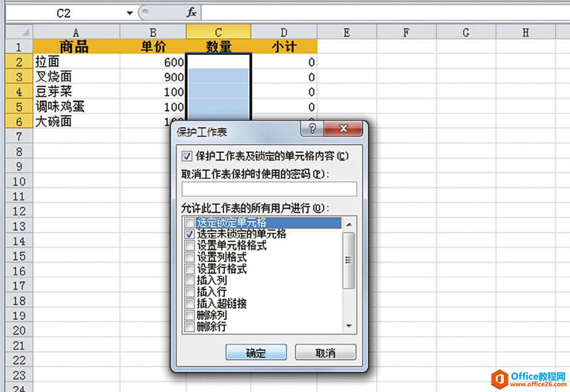Select column E header
Screen dimensions: 570x392
347,32
